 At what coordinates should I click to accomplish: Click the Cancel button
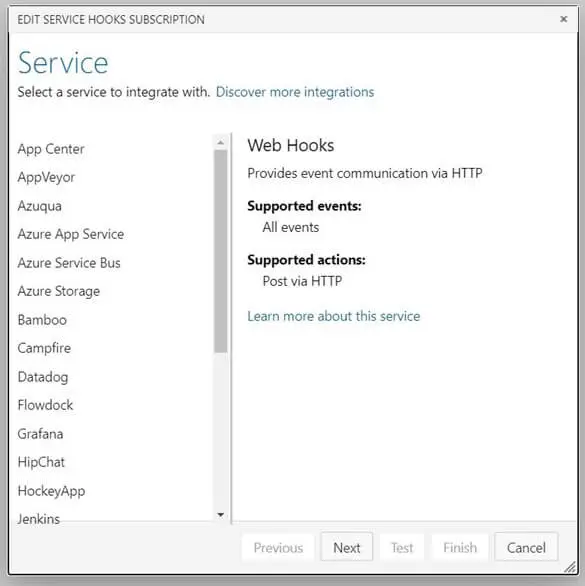point(526,548)
